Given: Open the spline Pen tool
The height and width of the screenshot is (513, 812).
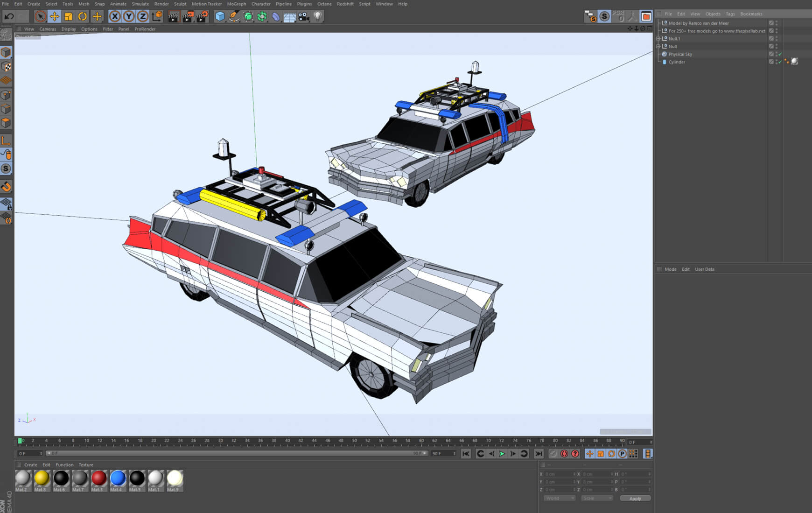Looking at the screenshot, I should (x=234, y=17).
